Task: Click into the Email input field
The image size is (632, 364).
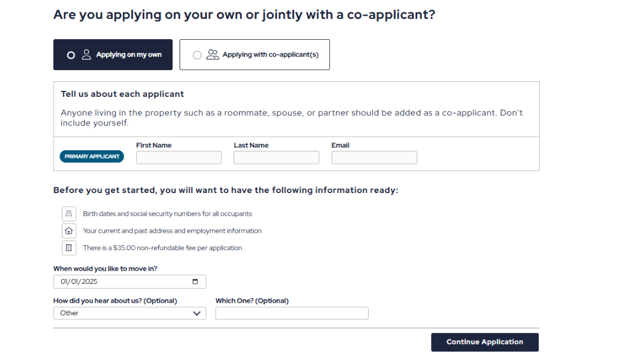Action: click(x=375, y=157)
